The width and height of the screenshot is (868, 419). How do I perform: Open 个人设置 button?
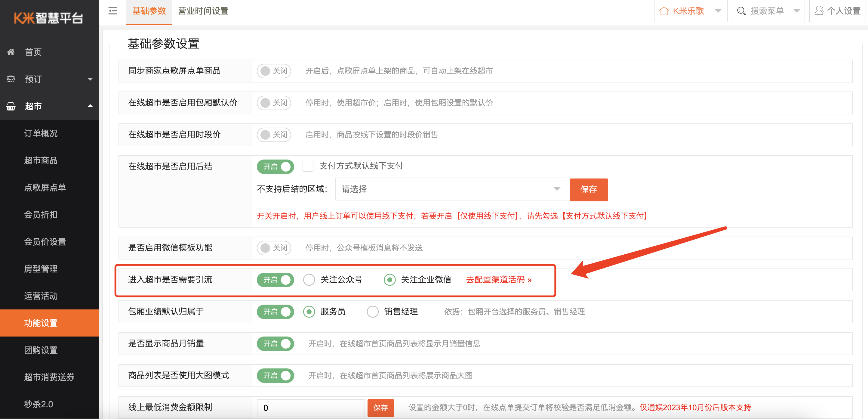pos(837,11)
